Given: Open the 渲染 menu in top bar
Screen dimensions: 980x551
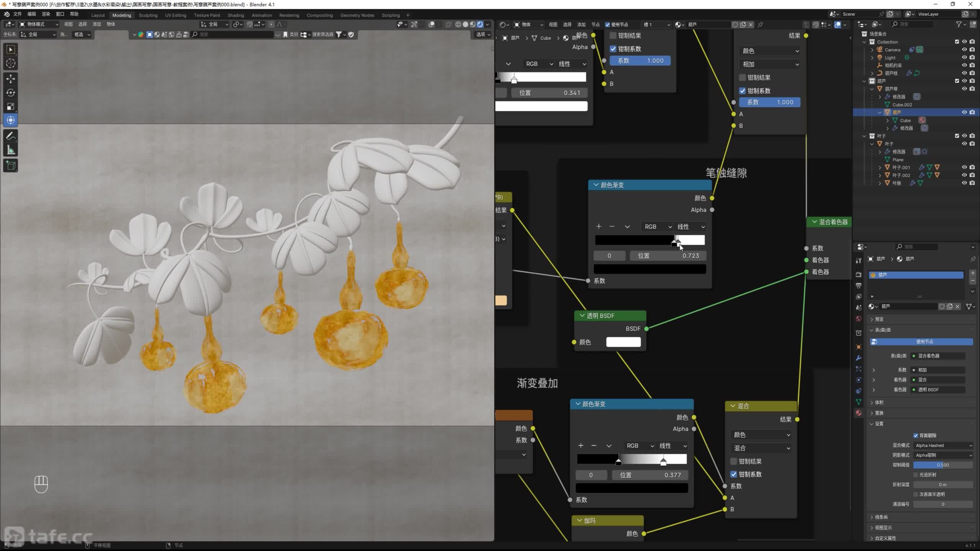Looking at the screenshot, I should (46, 14).
